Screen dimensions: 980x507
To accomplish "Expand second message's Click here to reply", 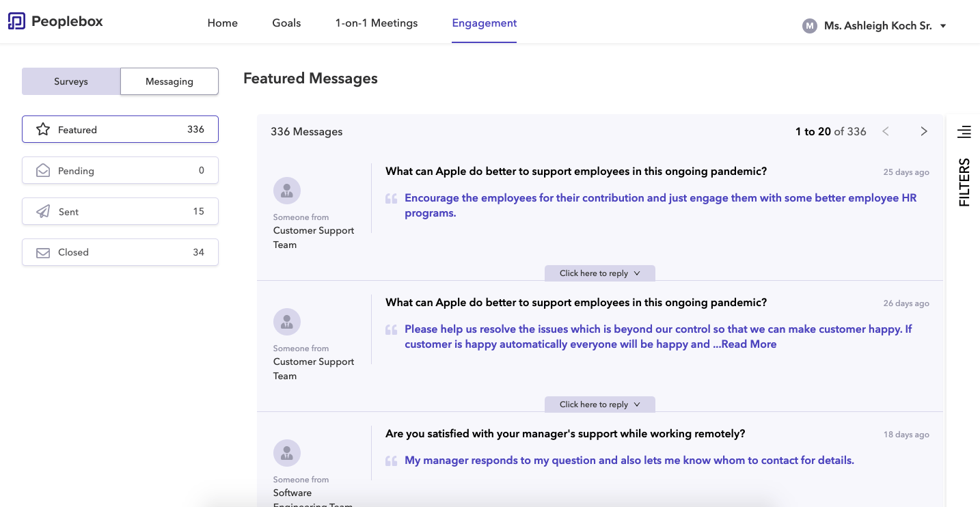I will tap(599, 405).
